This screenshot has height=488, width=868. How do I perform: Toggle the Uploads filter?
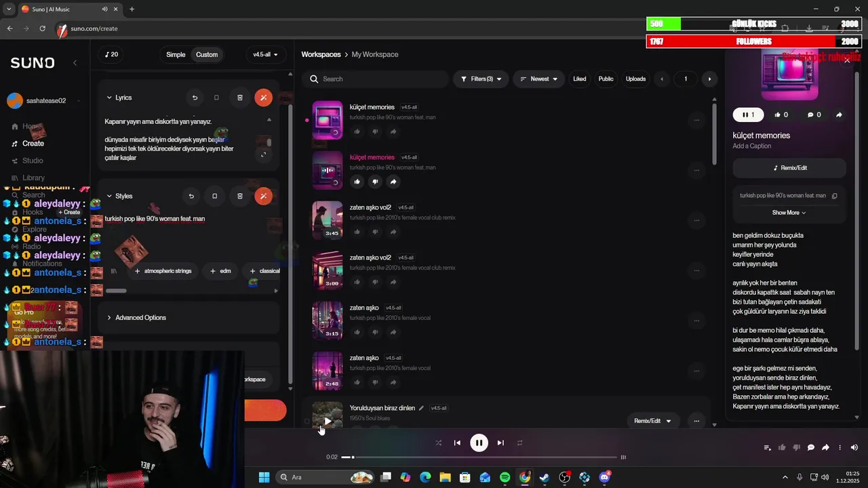tap(635, 79)
